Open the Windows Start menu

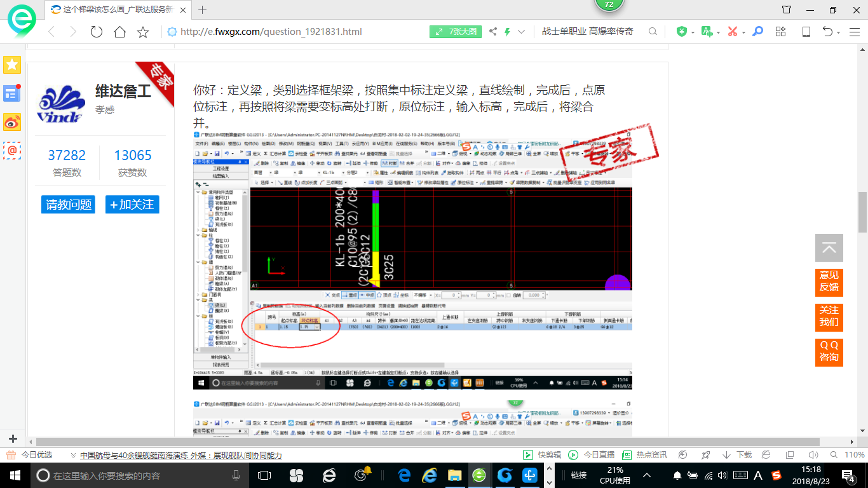tap(14, 475)
